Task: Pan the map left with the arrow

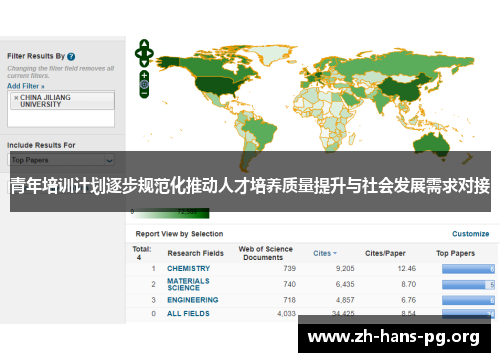Action: (x=138, y=53)
